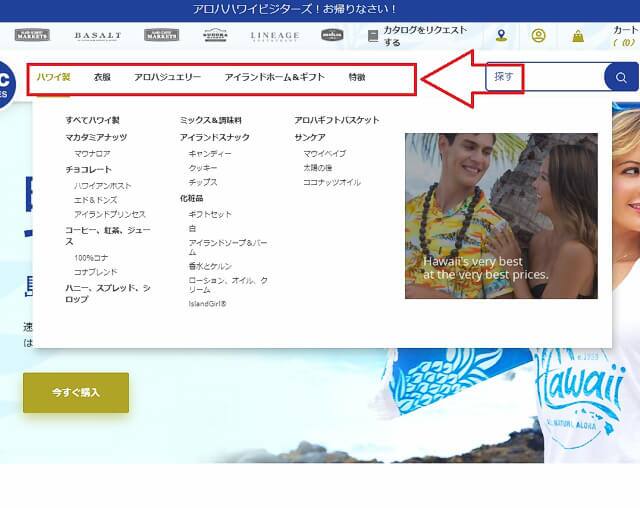Open the user account icon
The width and height of the screenshot is (640, 508).
[x=539, y=36]
